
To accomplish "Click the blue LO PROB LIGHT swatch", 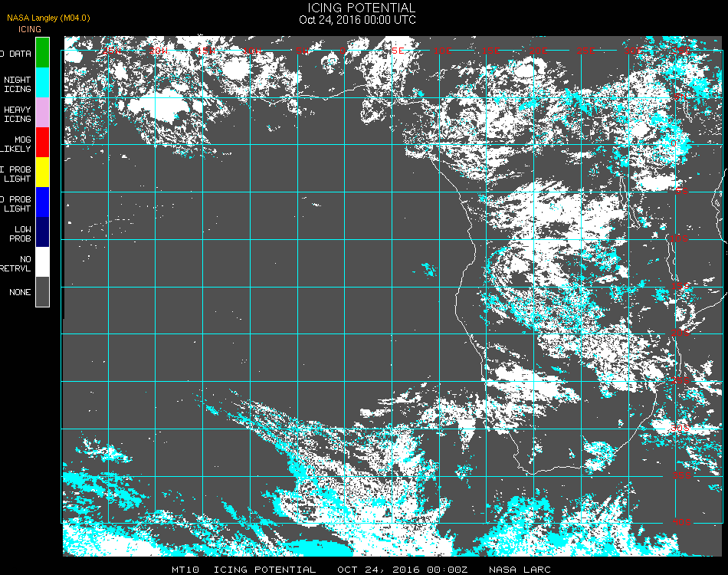I will click(x=42, y=202).
